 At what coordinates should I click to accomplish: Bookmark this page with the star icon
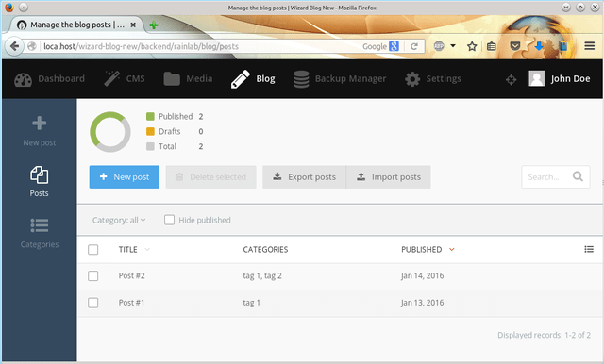click(x=472, y=46)
